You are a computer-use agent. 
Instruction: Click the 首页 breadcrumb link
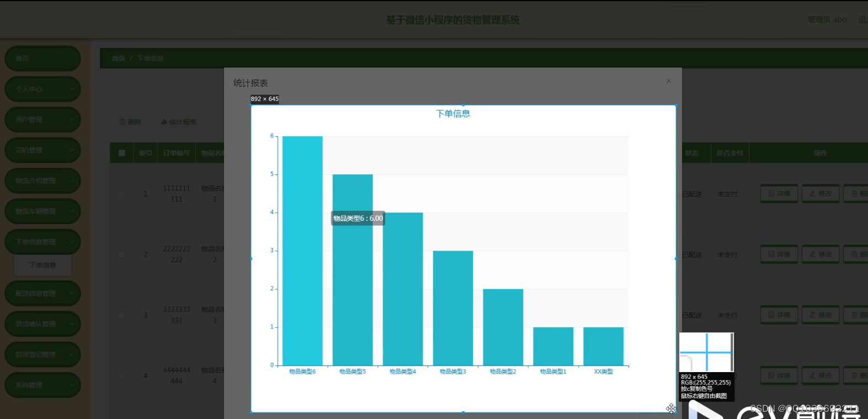coord(119,59)
